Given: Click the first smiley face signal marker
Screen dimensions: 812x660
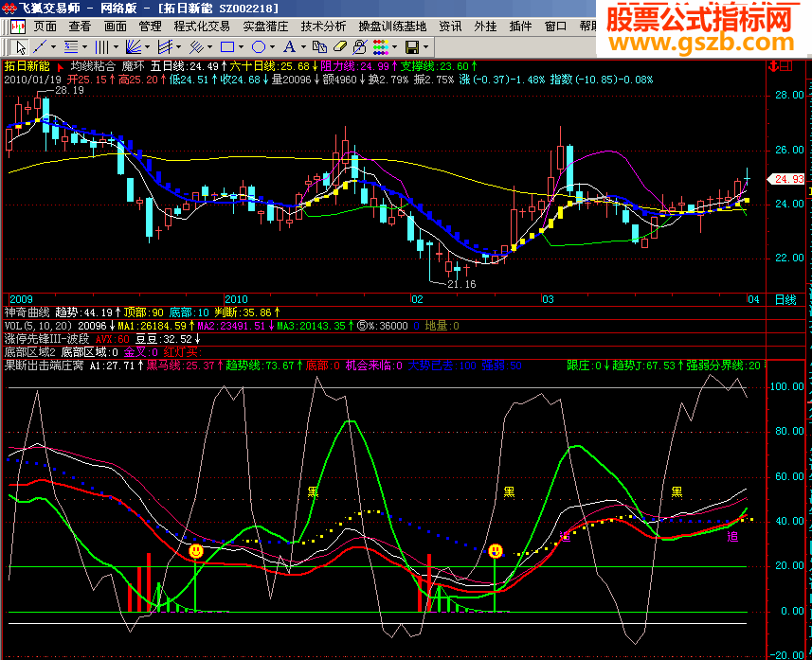Looking at the screenshot, I should (x=196, y=551).
